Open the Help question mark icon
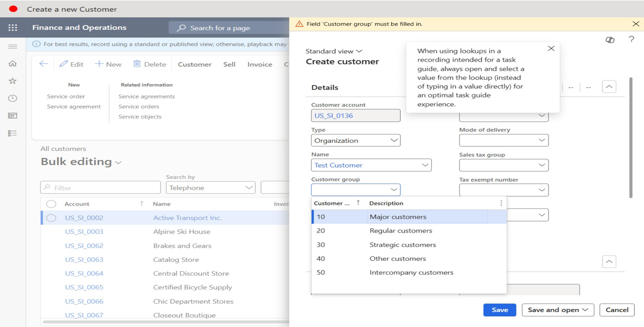 coord(631,40)
